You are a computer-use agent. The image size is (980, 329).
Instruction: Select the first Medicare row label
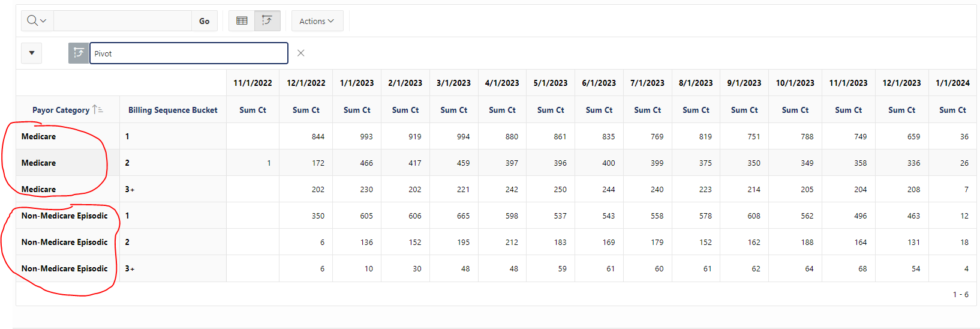(38, 136)
